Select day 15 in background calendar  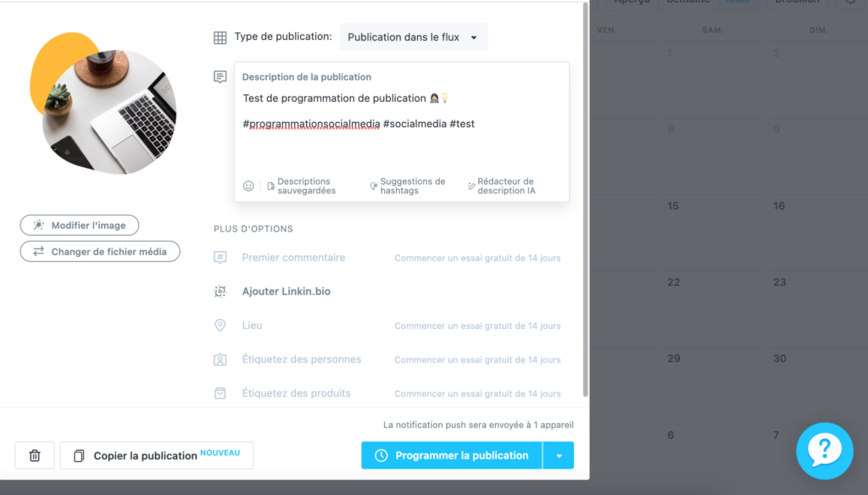[672, 206]
